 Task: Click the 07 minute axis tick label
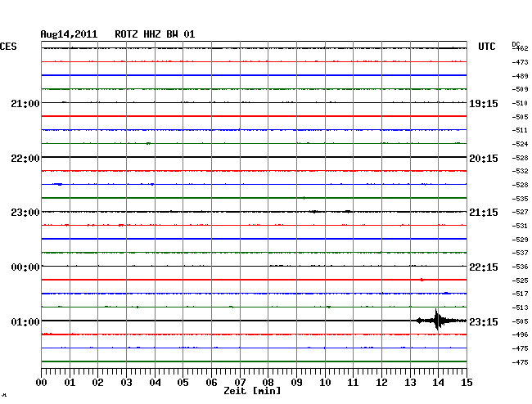[x=240, y=382]
